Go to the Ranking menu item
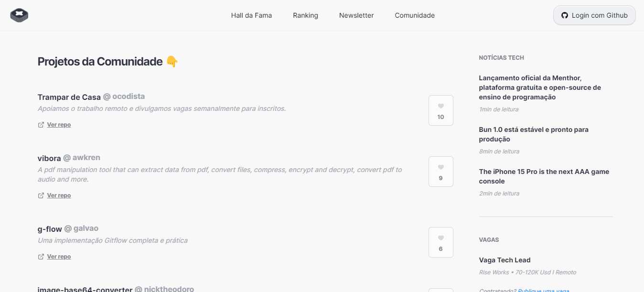644x292 pixels. point(305,15)
